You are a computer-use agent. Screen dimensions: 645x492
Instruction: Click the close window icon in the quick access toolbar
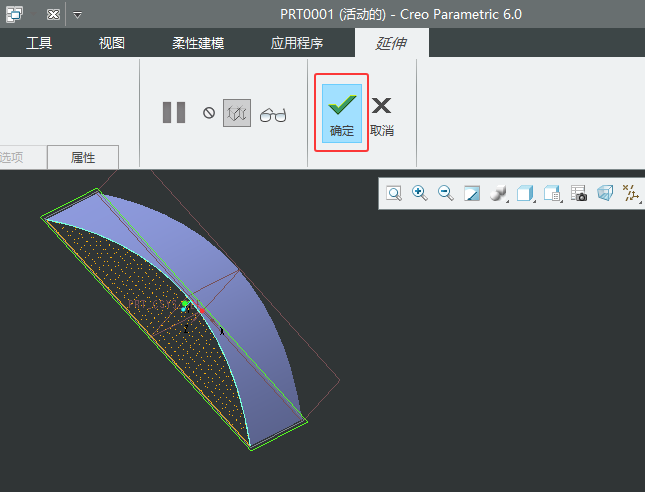pos(53,15)
